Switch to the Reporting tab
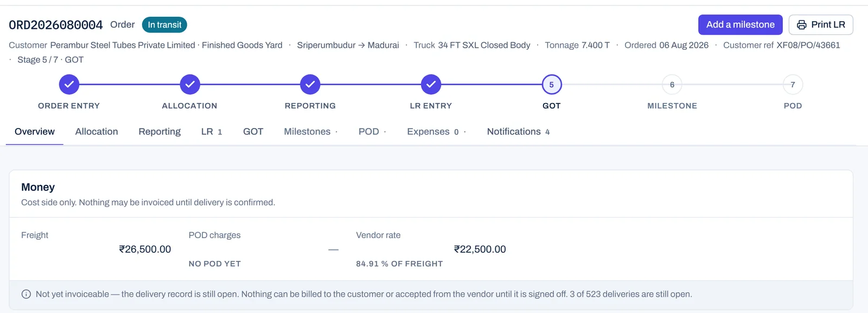This screenshot has width=868, height=313. [159, 132]
